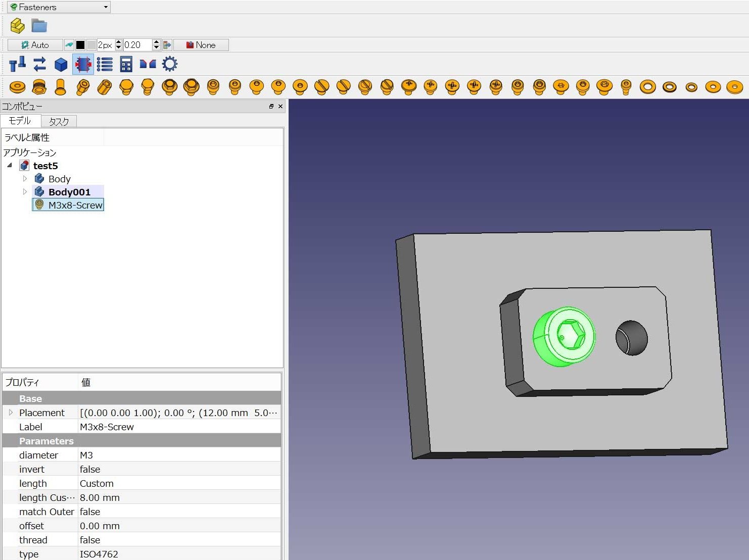749x560 pixels.
Task: Select the green screw in 3D view
Action: pyautogui.click(x=564, y=336)
